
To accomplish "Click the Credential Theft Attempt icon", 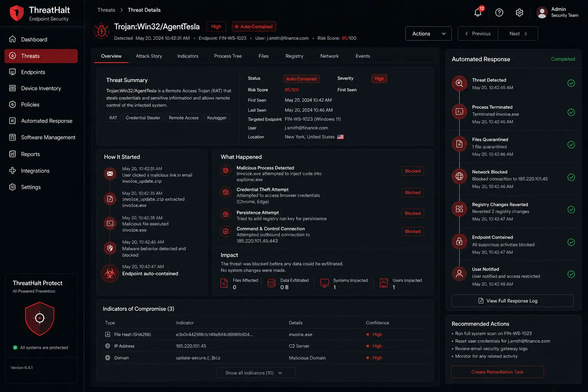I will pos(226,192).
